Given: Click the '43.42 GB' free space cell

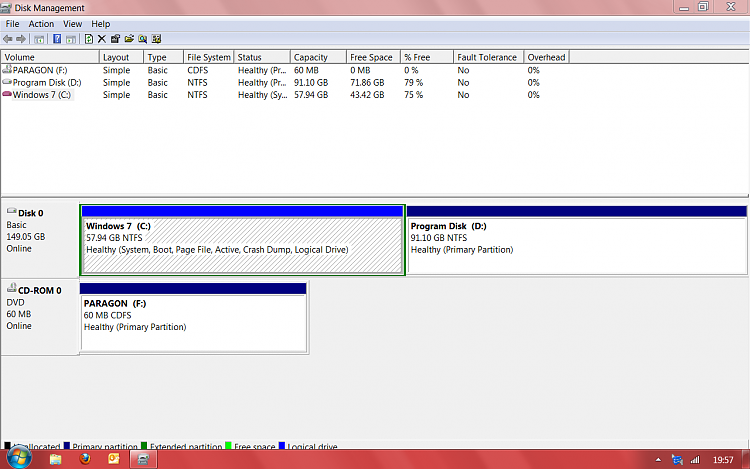Looking at the screenshot, I should (x=367, y=95).
